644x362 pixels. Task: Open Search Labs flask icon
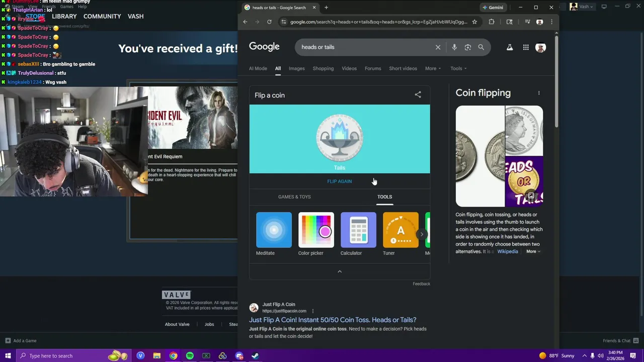point(509,47)
